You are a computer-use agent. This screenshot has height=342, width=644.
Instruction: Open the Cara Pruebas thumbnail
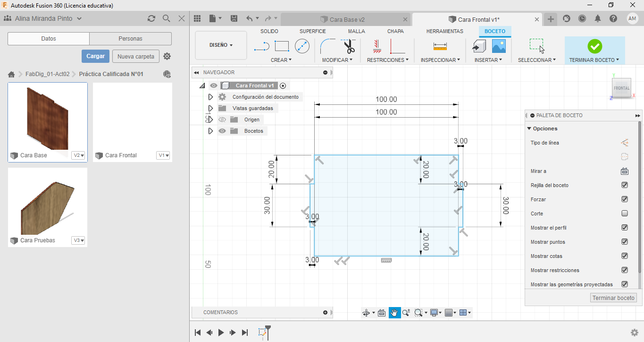click(48, 202)
